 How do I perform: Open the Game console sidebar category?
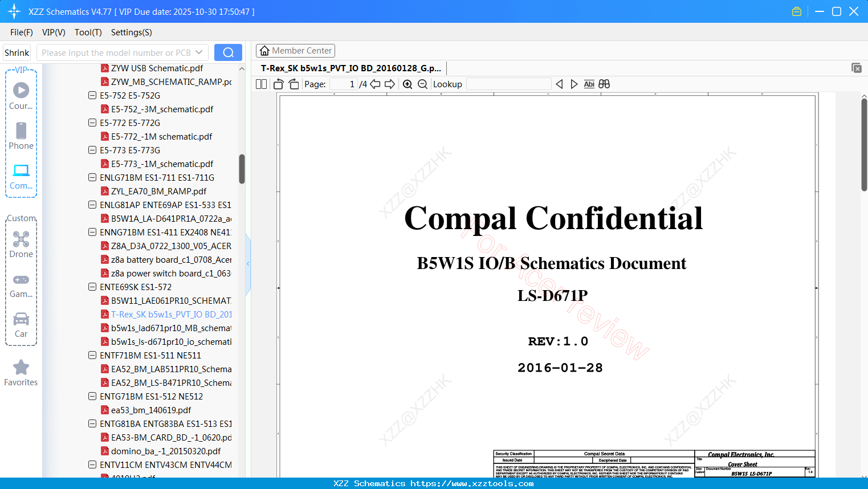[x=21, y=285]
